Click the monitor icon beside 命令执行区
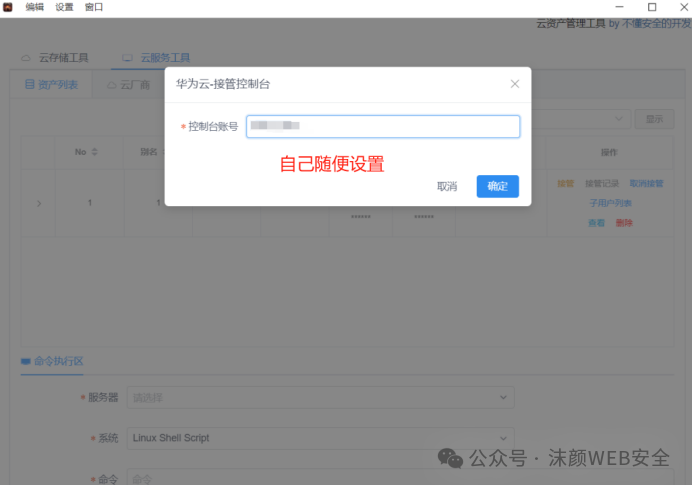This screenshot has width=692, height=486. pos(26,362)
